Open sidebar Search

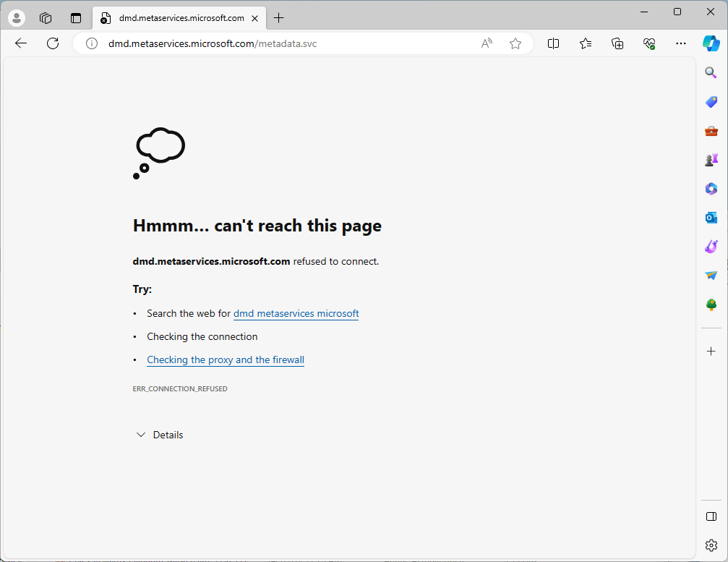point(711,72)
